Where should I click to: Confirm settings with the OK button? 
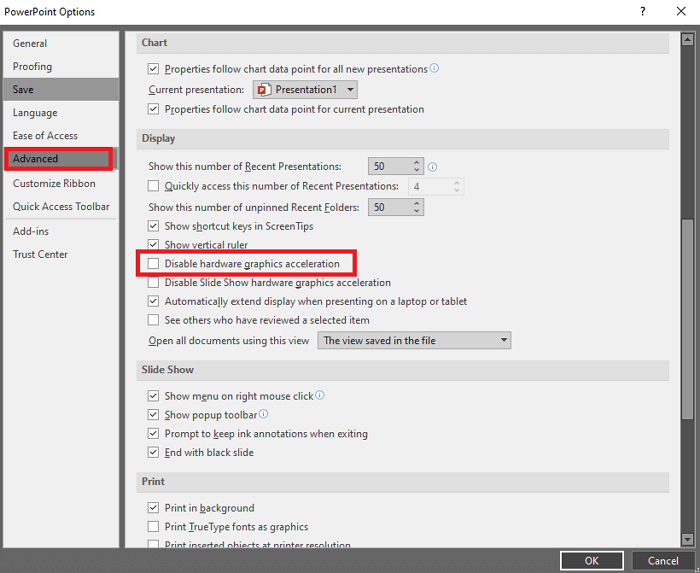pos(592,561)
